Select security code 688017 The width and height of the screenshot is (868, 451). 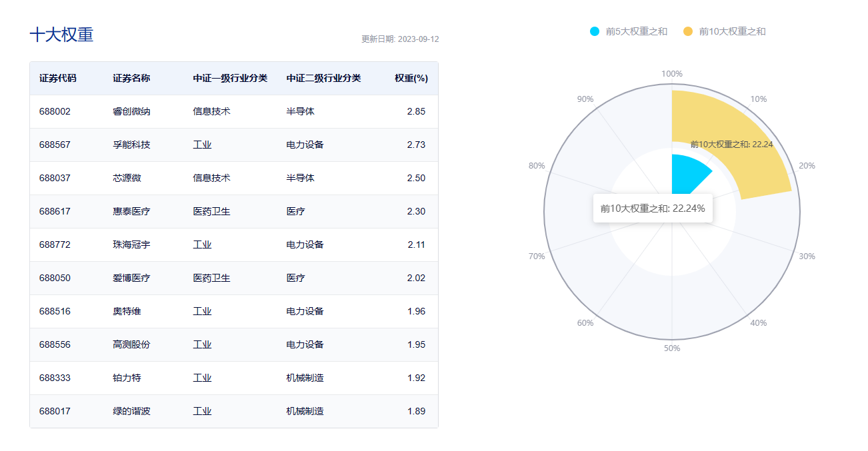click(55, 411)
